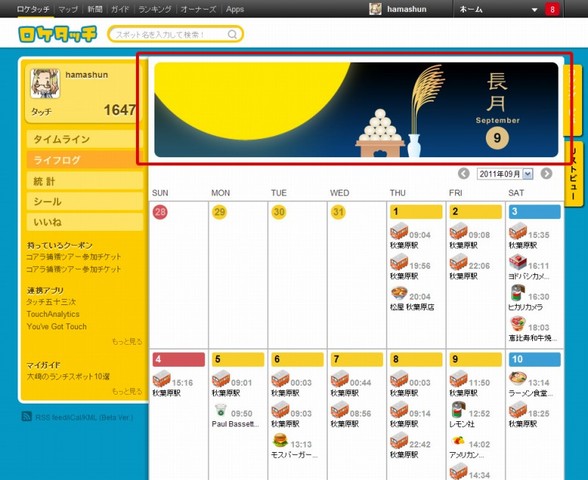Open train icon at 15:35 on day 3
588x480 pixels.
[x=518, y=231]
